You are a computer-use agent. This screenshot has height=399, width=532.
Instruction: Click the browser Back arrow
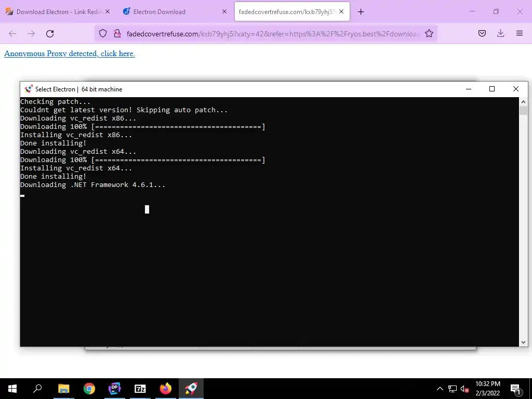point(12,34)
